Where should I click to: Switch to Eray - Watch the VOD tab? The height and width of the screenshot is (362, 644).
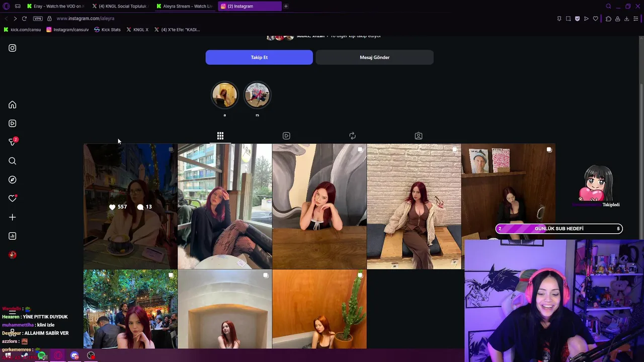[x=55, y=6]
